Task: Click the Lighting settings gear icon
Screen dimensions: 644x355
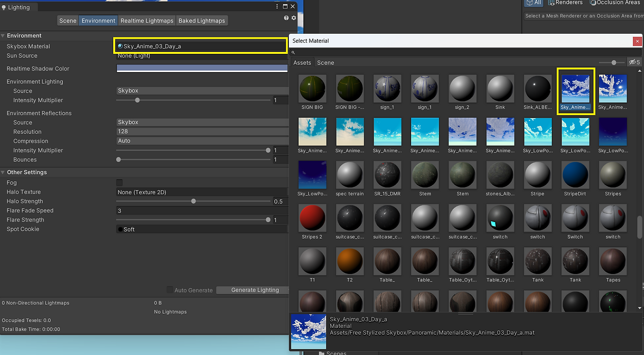Action: coord(294,18)
